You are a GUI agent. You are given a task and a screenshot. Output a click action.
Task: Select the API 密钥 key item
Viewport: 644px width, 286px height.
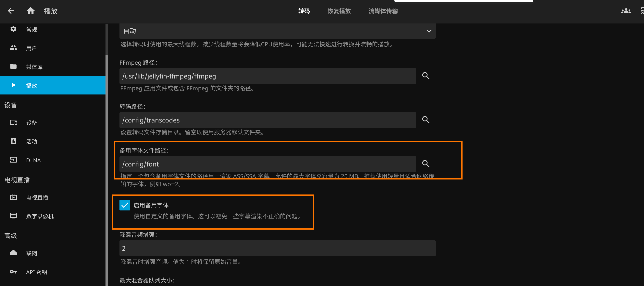pos(36,272)
